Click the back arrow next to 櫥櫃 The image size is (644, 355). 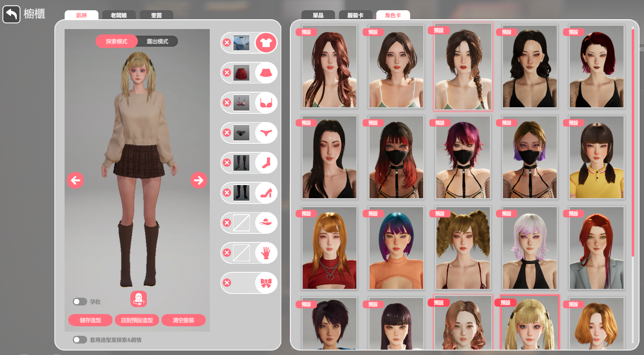click(x=11, y=14)
